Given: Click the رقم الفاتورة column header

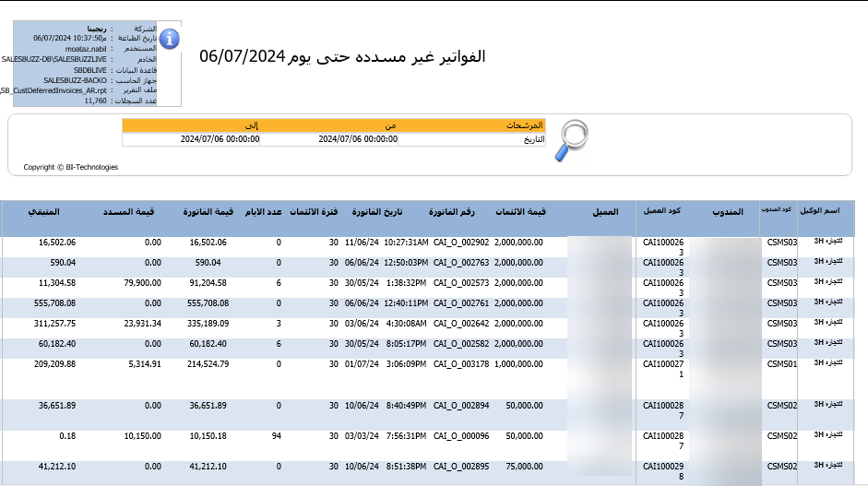Looking at the screenshot, I should (454, 212).
